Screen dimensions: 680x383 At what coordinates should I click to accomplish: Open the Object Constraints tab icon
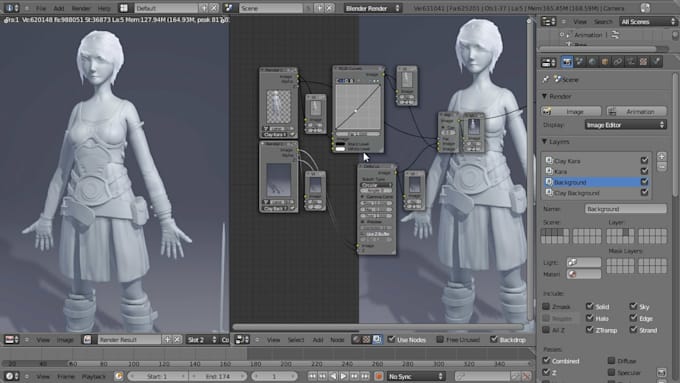618,62
